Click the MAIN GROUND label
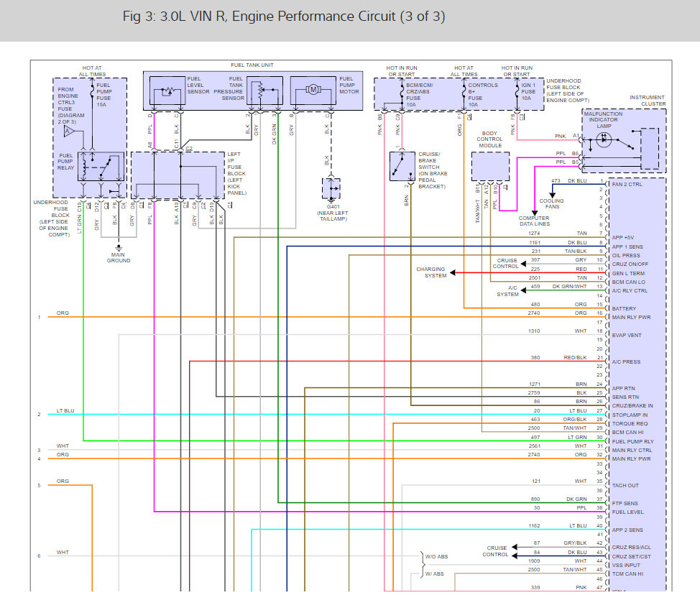 (119, 257)
